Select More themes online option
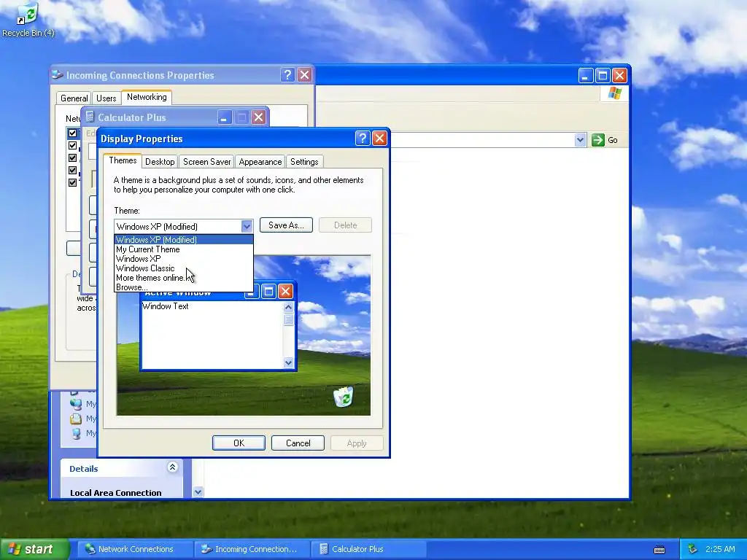 [183, 278]
